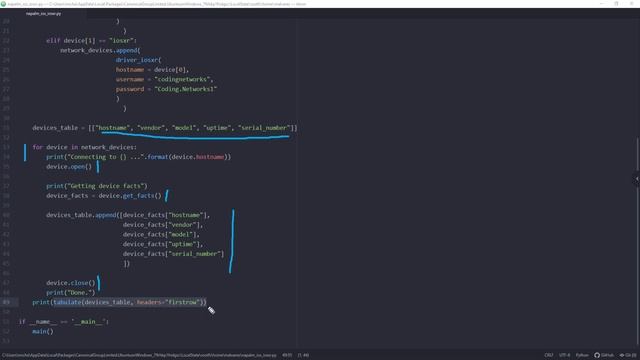
Task: Click the "serial_number" string in the header list
Action: tap(264, 128)
